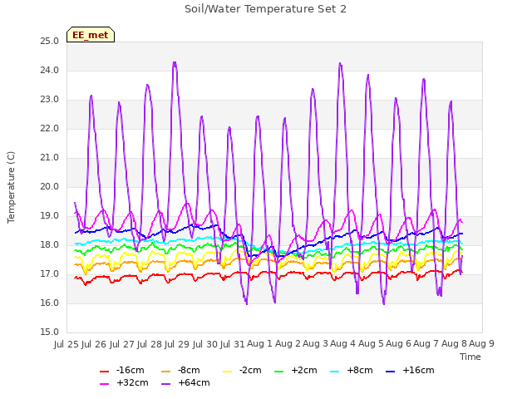Click the 22.0 y-axis tick label
Image resolution: width=532 pixels, height=399 pixels.
click(50, 129)
